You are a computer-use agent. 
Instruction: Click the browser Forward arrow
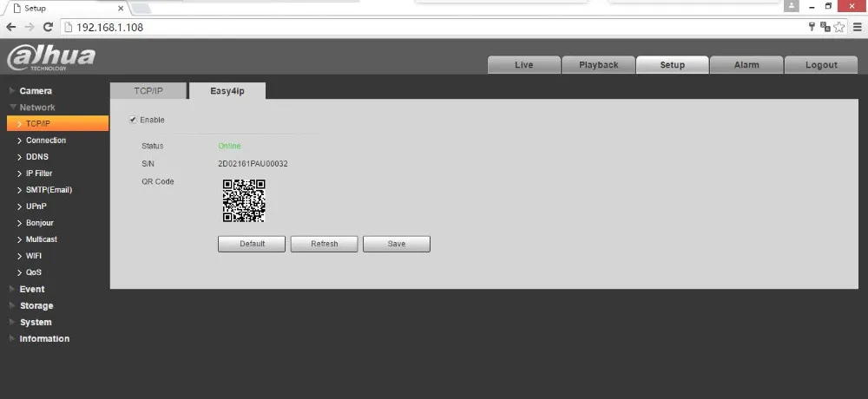click(30, 27)
